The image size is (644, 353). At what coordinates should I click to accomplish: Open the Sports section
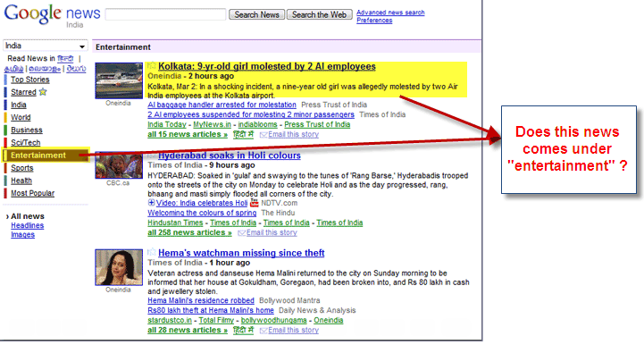22,168
